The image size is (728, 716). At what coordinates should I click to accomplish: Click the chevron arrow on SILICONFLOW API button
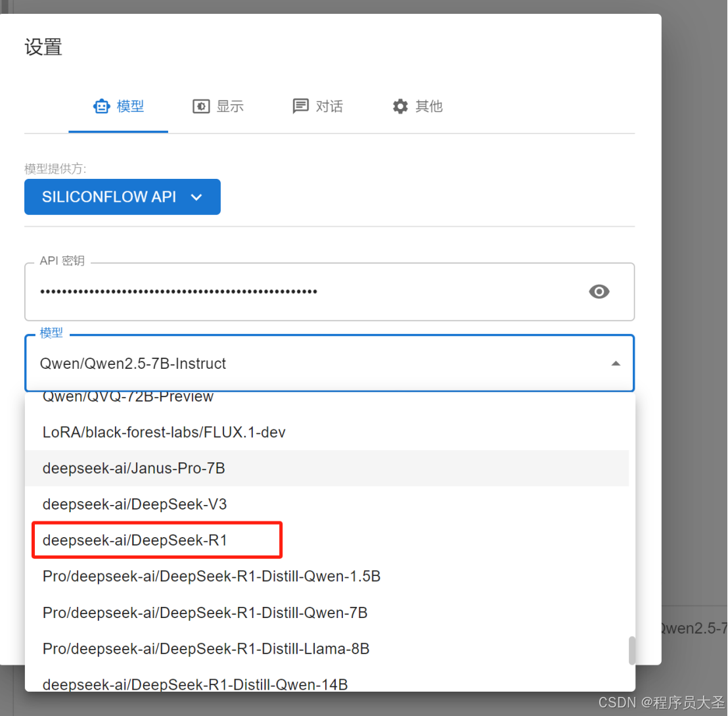196,197
